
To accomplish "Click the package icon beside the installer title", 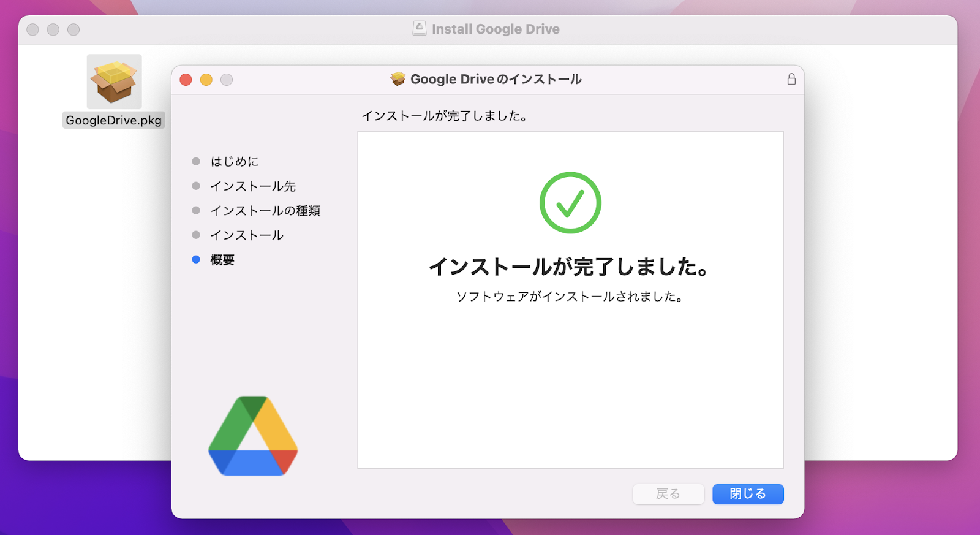I will (x=398, y=79).
